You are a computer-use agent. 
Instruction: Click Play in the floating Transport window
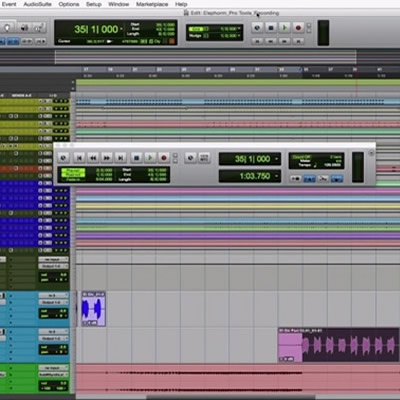click(150, 158)
